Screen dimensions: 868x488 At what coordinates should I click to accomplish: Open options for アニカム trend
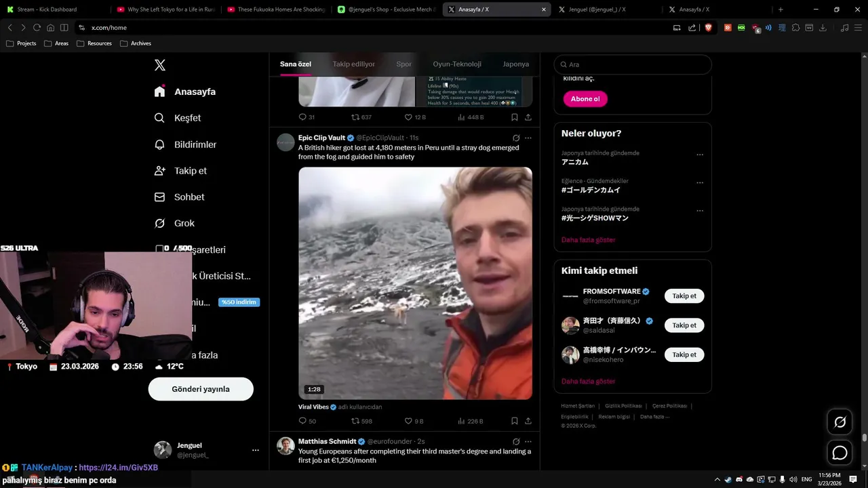tap(700, 155)
